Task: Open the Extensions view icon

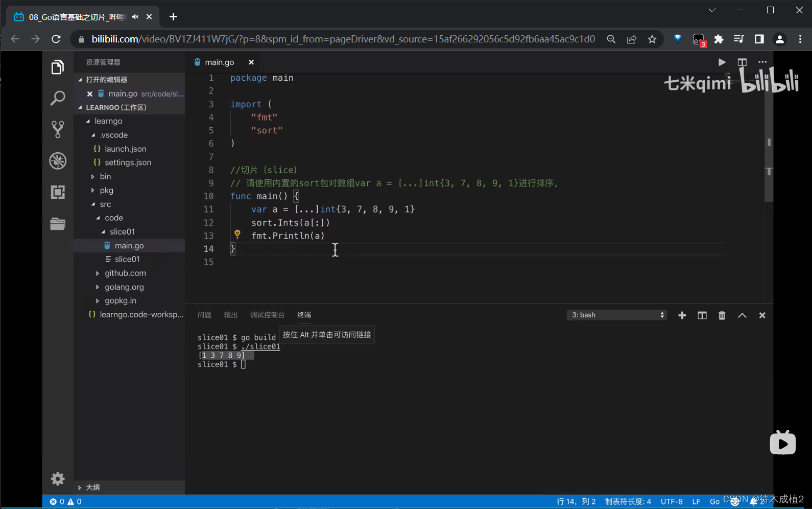Action: (58, 192)
